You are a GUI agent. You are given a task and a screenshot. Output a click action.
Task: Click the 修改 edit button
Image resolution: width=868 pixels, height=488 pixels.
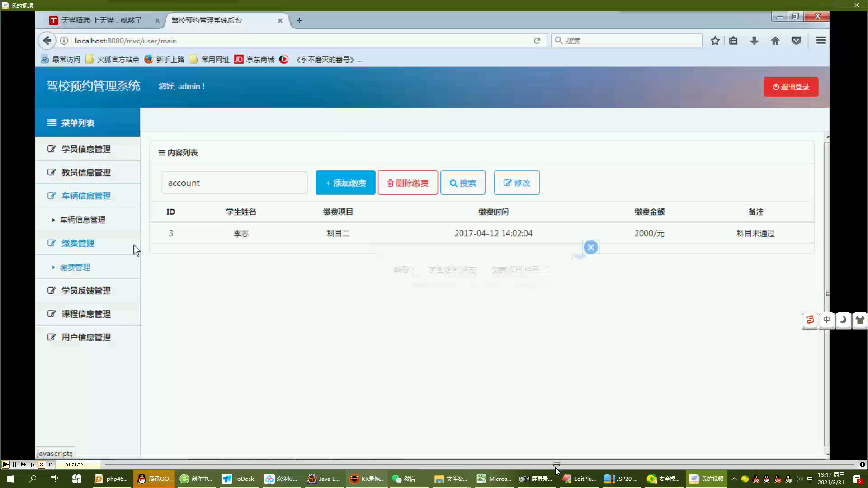tap(516, 183)
